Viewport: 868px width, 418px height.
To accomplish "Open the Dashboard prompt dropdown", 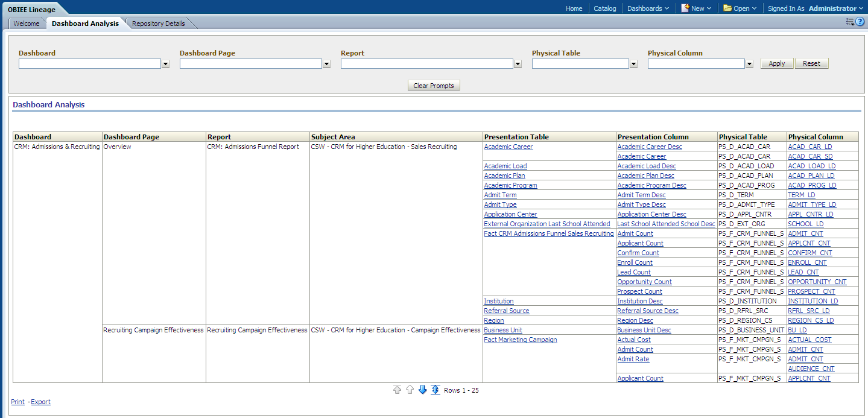I will coord(165,63).
